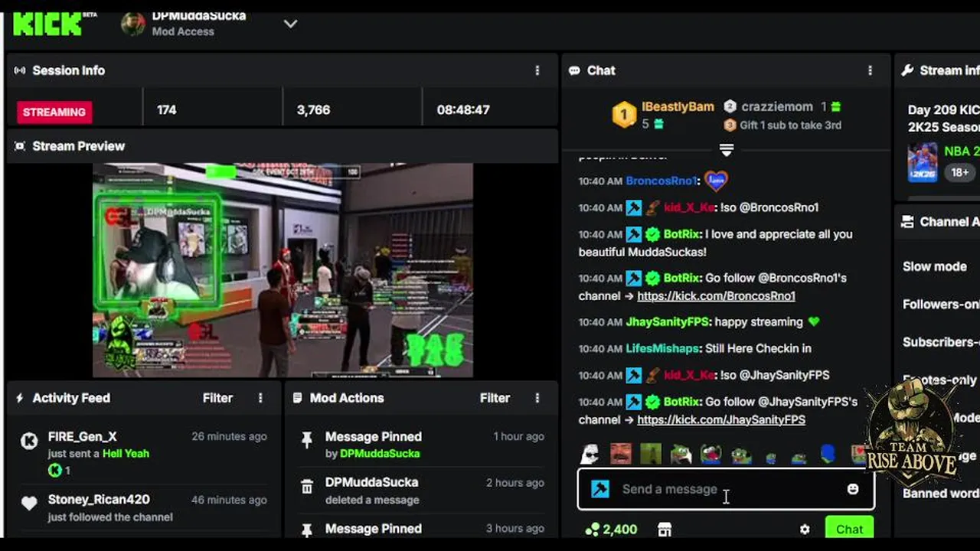The height and width of the screenshot is (551, 980).
Task: Open the kick.com/BroncosRno1 link
Action: [x=716, y=296]
